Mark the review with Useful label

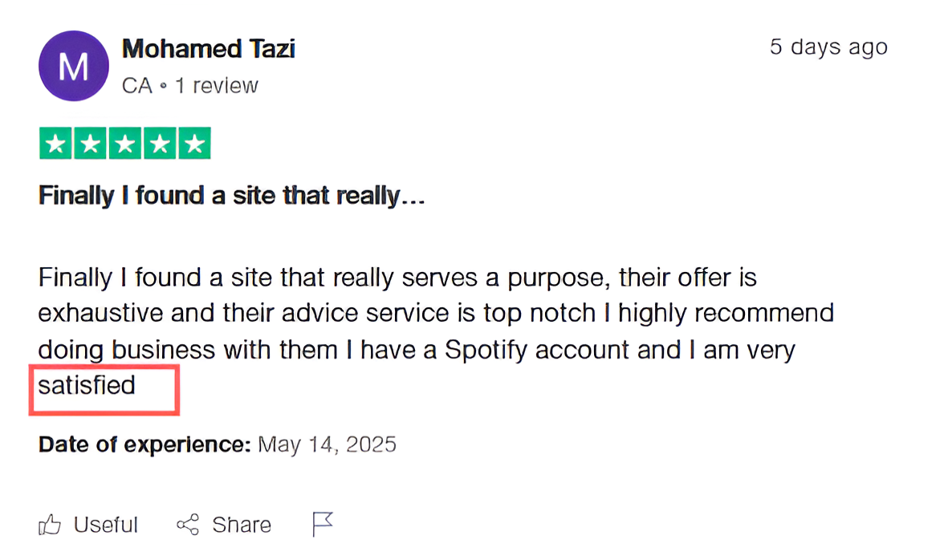click(106, 525)
